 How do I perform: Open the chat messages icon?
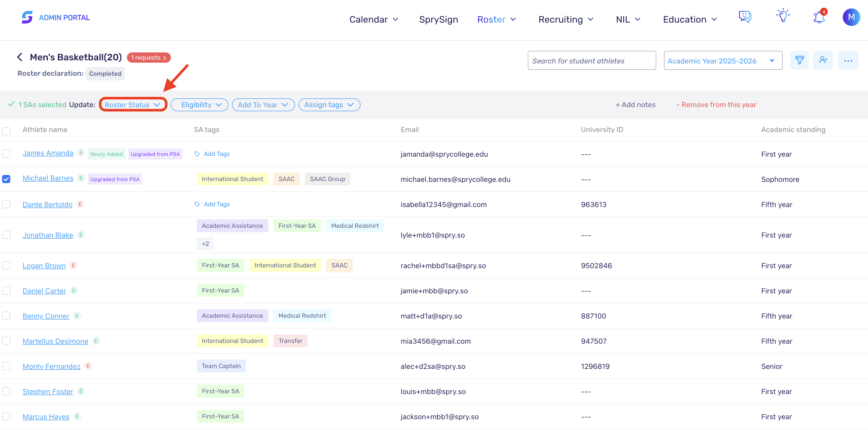click(x=745, y=16)
